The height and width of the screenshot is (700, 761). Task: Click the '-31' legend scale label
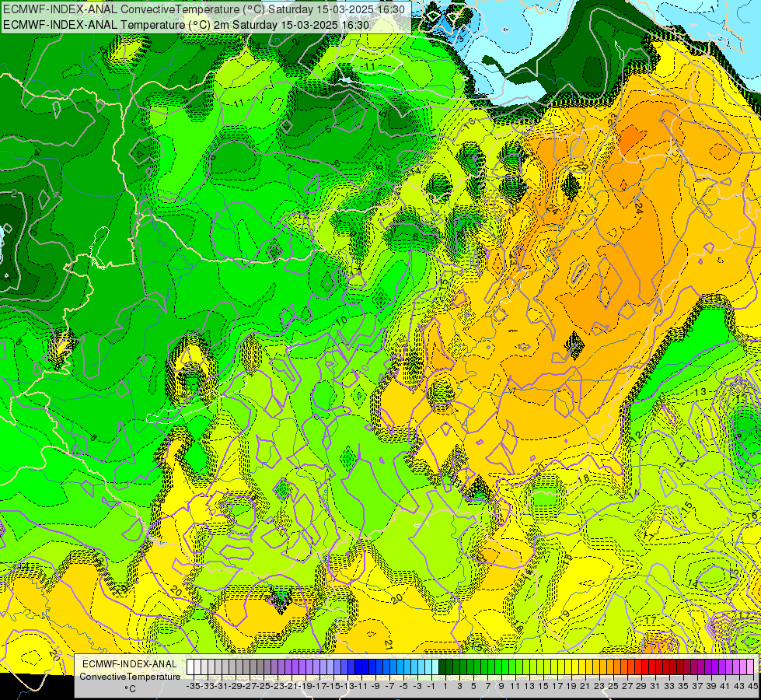[x=222, y=687]
